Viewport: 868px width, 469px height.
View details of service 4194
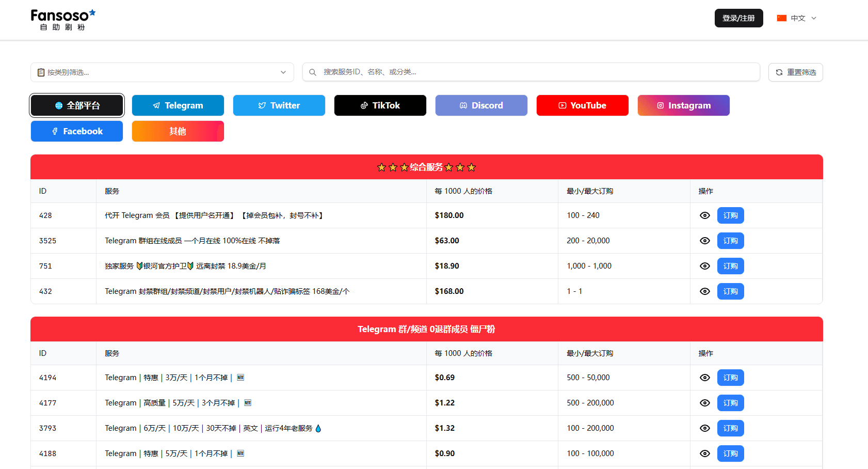705,378
